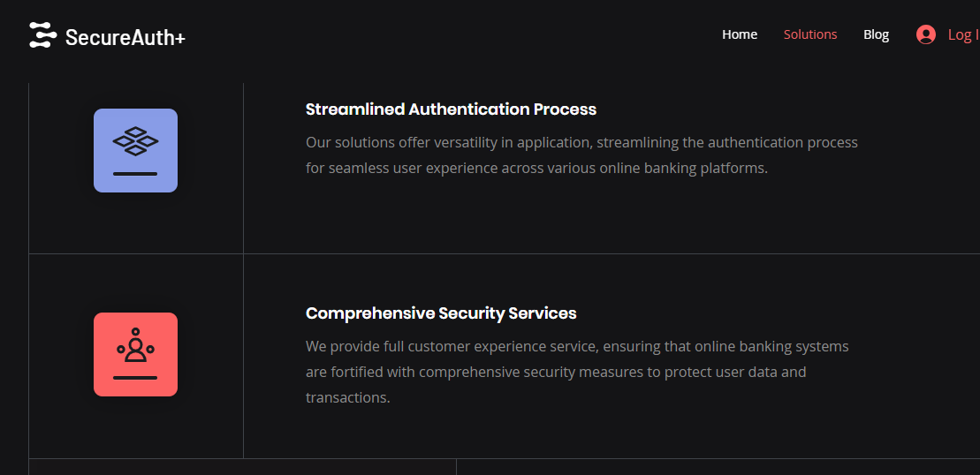The image size is (980, 475).
Task: Click the person glyph in red tile
Action: [x=135, y=345]
